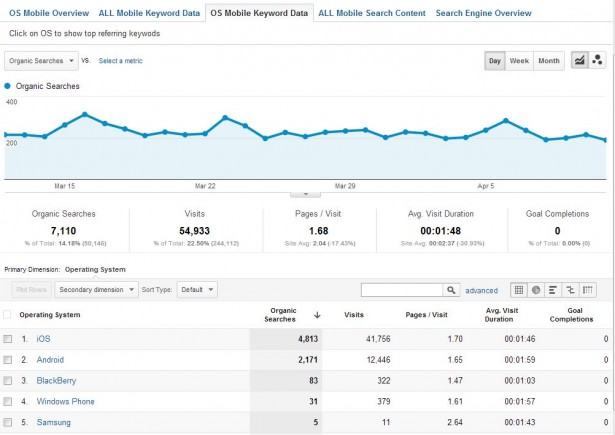Open the OS Mobile Overview tab
Image resolution: width=615 pixels, height=435 pixels.
point(49,13)
